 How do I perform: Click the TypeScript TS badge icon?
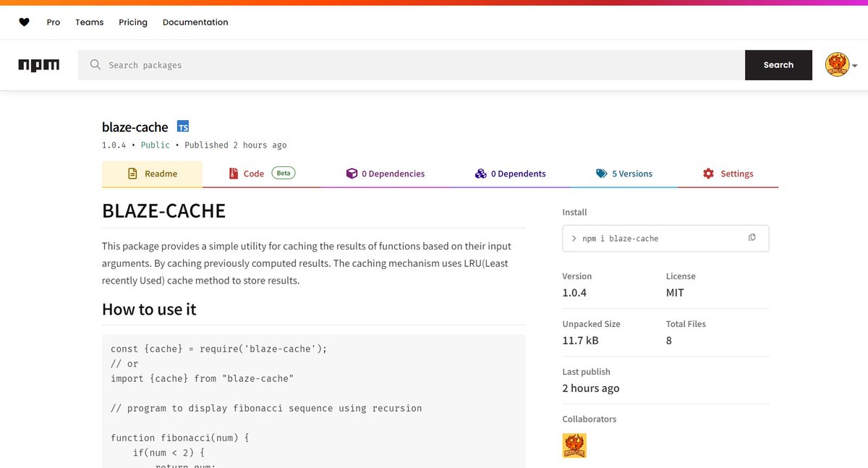click(x=183, y=127)
